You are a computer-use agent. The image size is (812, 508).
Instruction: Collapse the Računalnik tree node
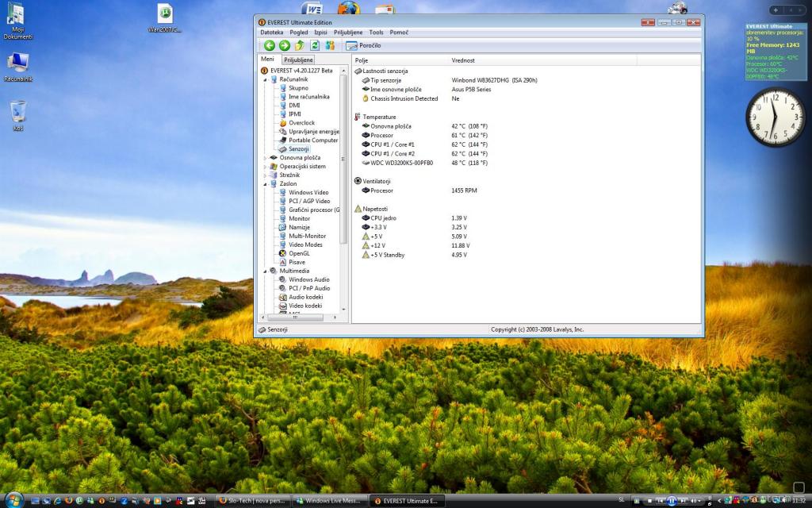(x=265, y=80)
